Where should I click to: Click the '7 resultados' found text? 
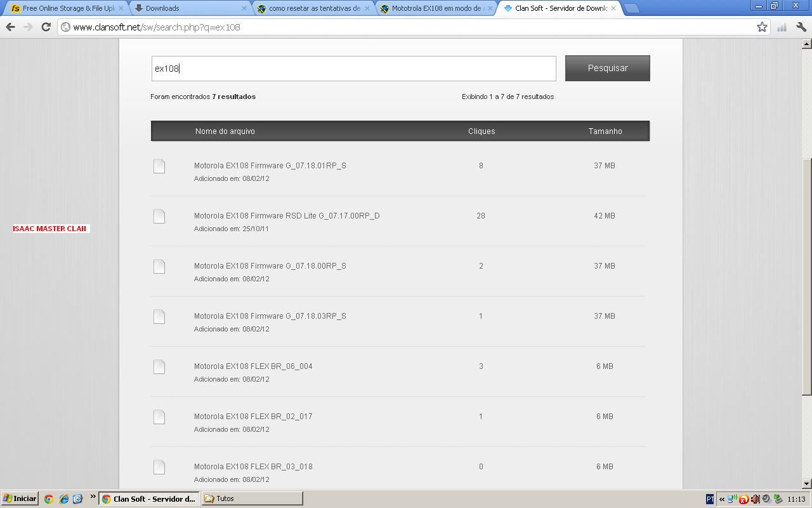click(233, 97)
